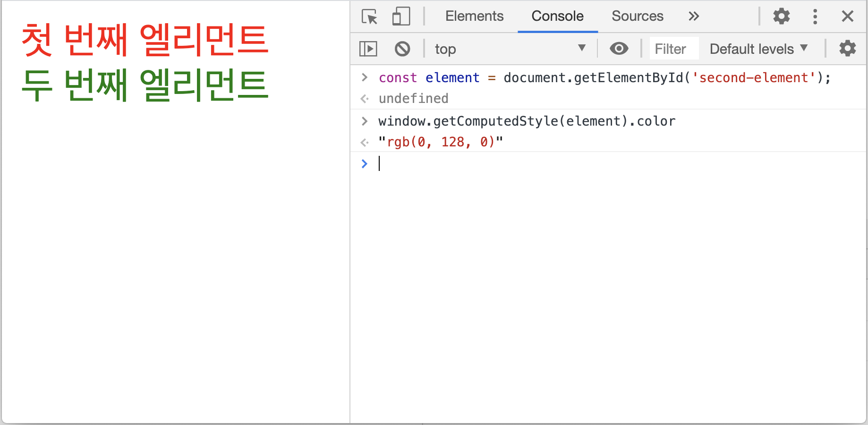868x425 pixels.
Task: Focus the console Filter field
Action: point(674,49)
